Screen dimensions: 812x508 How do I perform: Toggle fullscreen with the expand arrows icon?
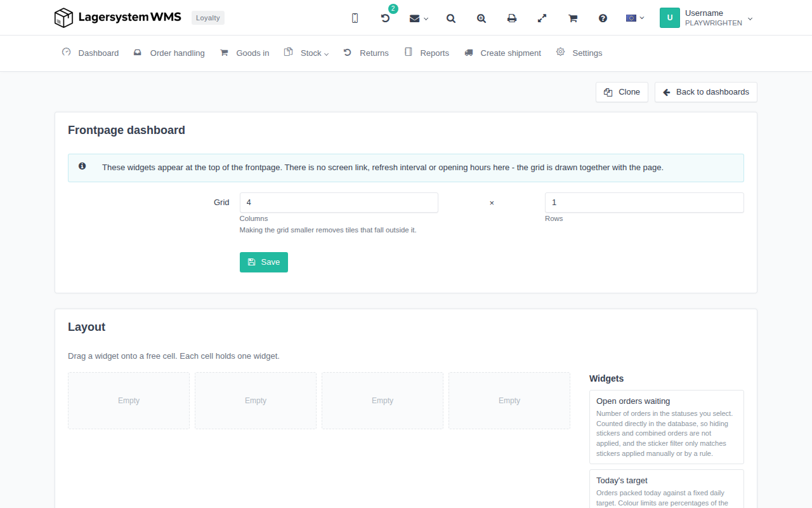point(542,18)
